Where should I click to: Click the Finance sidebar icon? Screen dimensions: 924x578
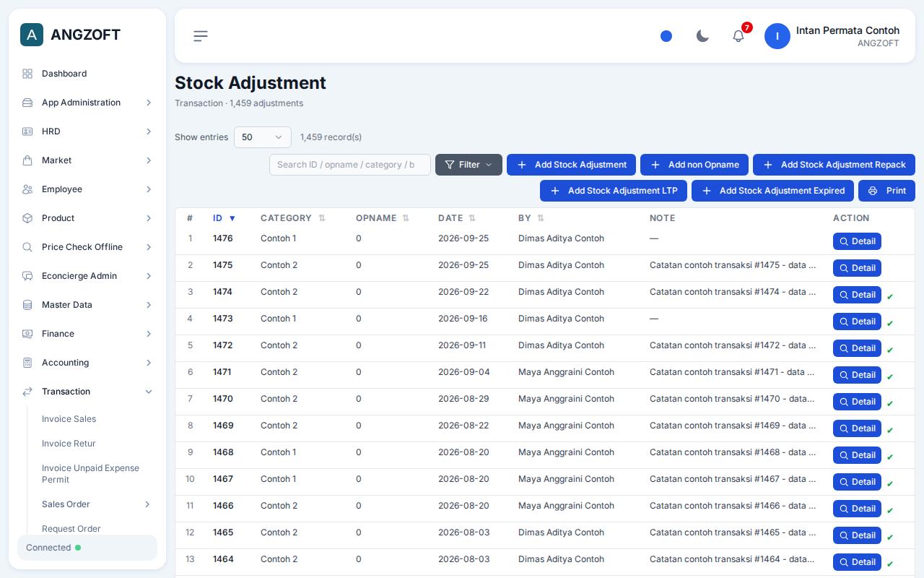coord(27,334)
